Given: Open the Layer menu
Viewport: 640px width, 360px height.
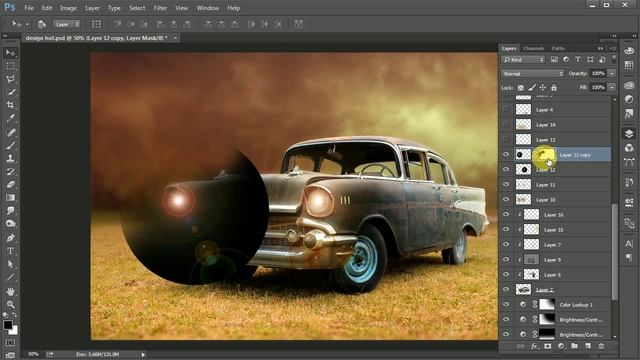Looking at the screenshot, I should click(92, 8).
